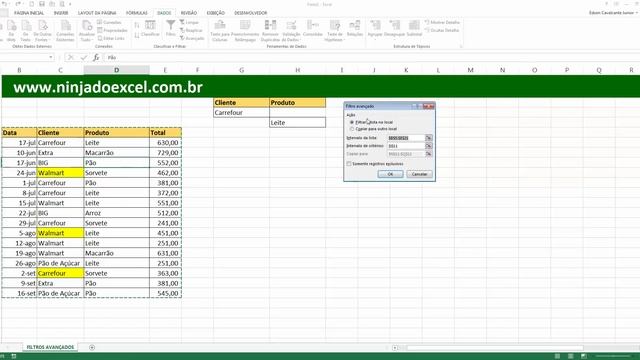The width and height of the screenshot is (640, 360).
Task: Click Editar Links item in ribbon
Action: 111,38
